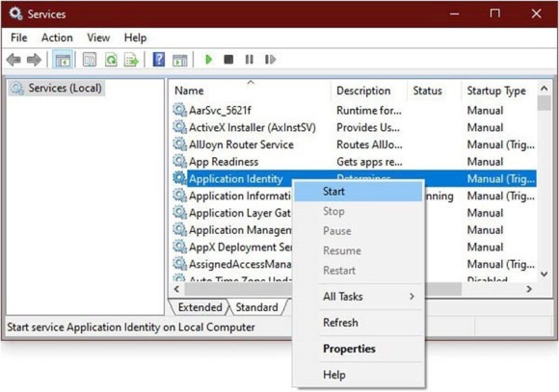Click the green Refresh toolbar icon

(x=111, y=59)
